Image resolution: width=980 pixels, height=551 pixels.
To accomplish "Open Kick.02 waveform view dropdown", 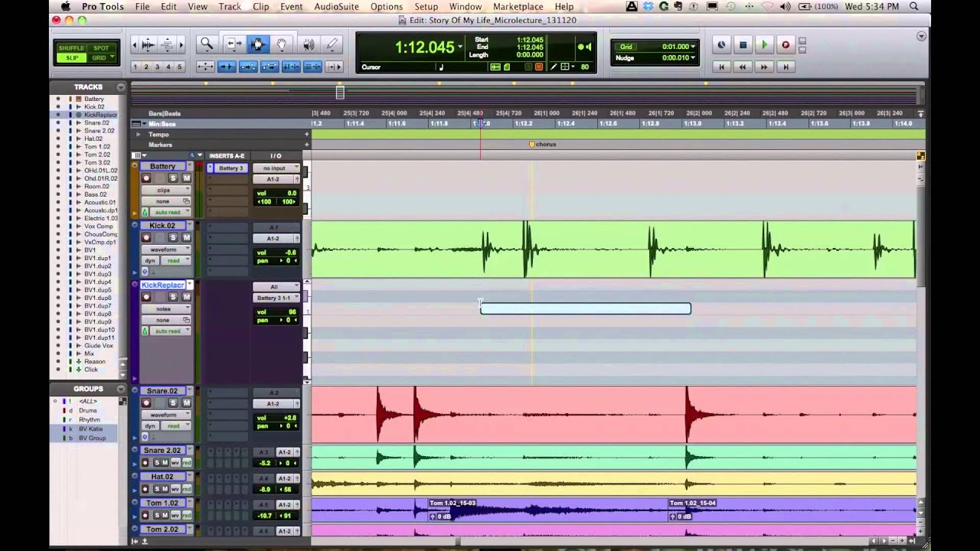I will click(167, 249).
